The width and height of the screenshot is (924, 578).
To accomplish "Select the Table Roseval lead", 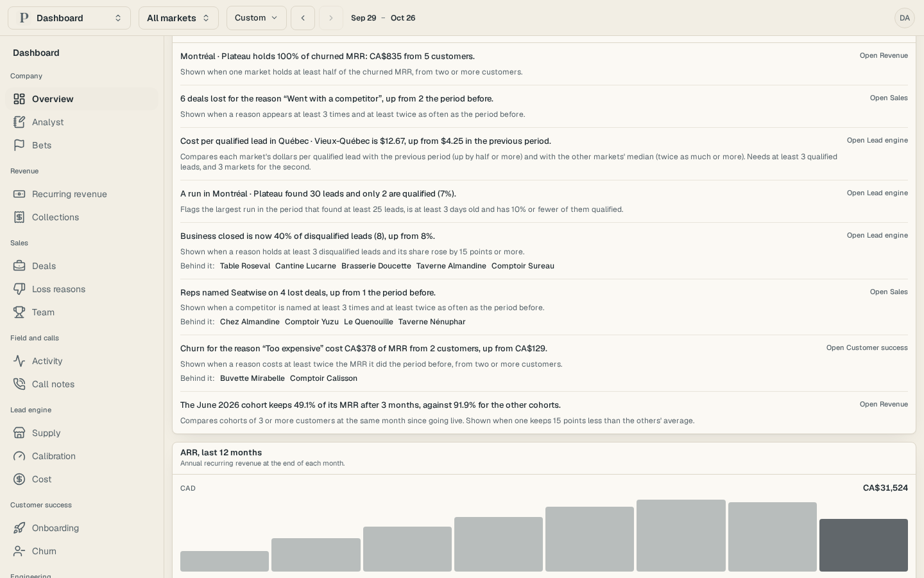I will tap(245, 266).
